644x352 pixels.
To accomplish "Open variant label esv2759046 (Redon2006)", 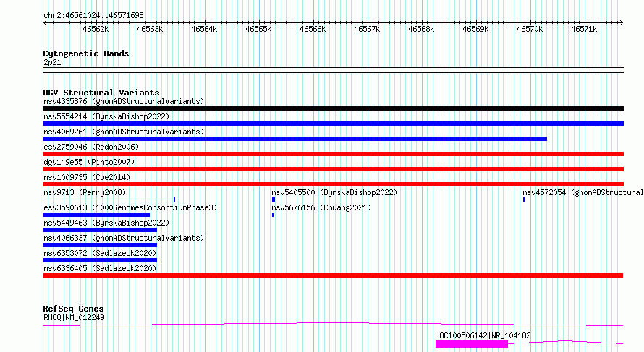I will (91, 147).
